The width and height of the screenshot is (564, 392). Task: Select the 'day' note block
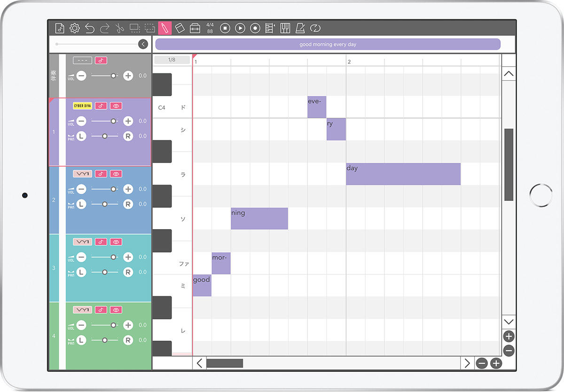pos(403,174)
